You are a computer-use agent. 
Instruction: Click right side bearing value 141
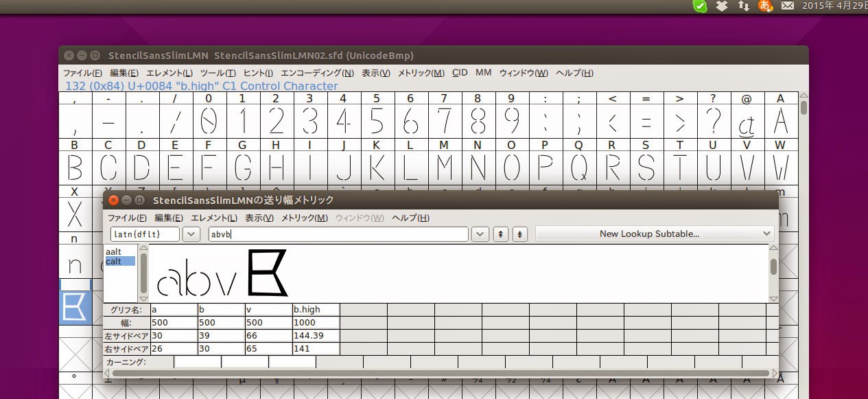pos(316,349)
